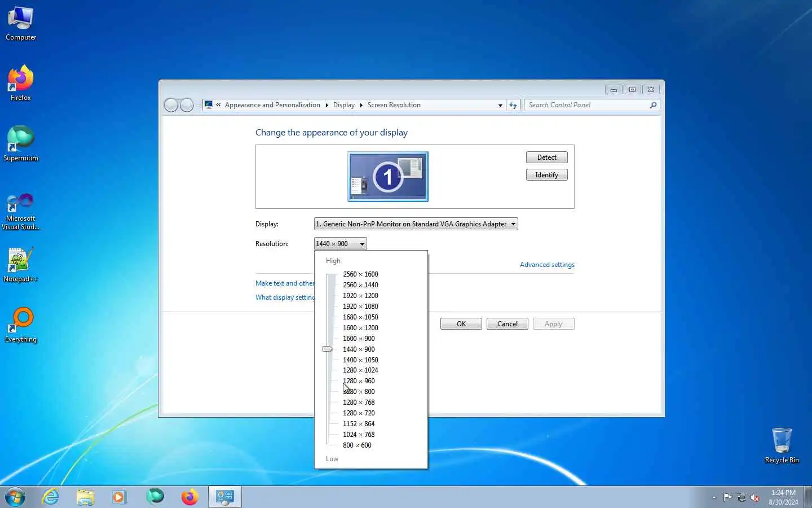This screenshot has width=812, height=508.
Task: Choose the 1280 × 960 resolution
Action: click(359, 381)
